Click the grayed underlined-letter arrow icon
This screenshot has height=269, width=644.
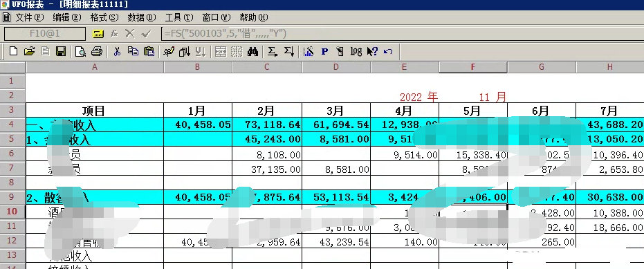pos(201,51)
